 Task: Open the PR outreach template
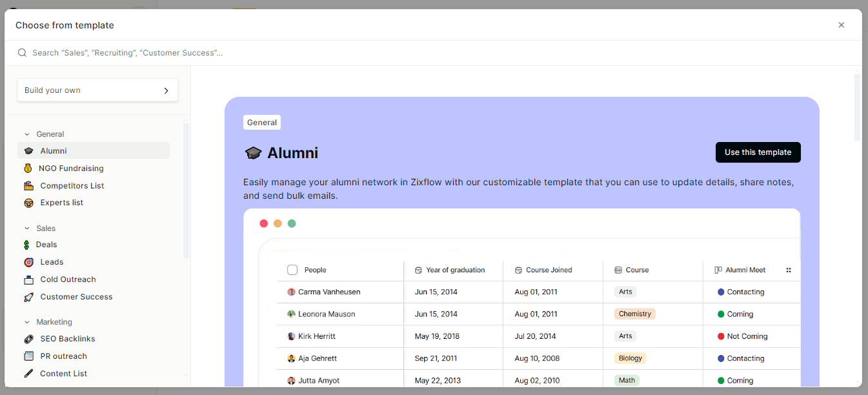[x=64, y=356]
